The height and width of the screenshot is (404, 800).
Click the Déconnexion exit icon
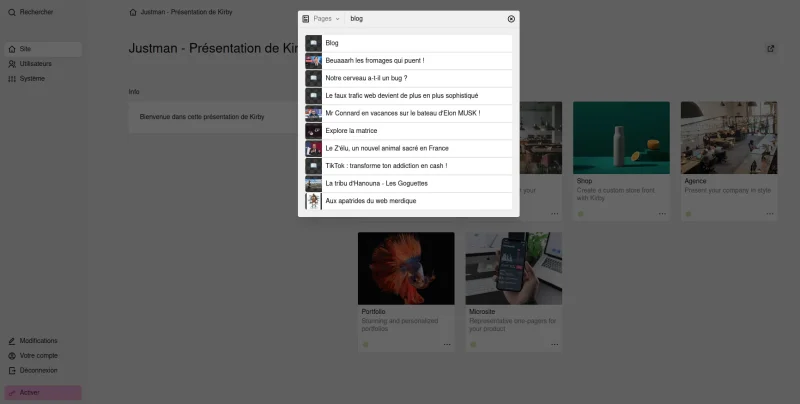[12, 370]
